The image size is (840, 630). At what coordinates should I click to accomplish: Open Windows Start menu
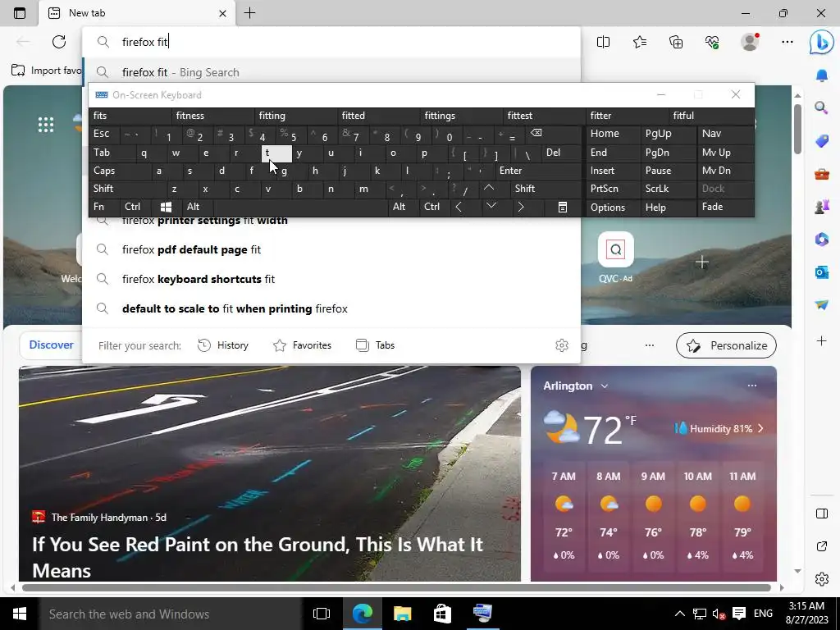click(x=20, y=614)
